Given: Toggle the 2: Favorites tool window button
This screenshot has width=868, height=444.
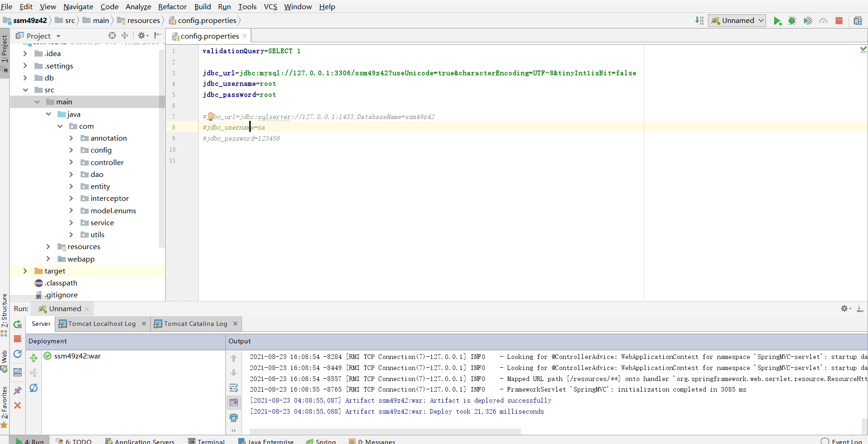Looking at the screenshot, I should click(x=5, y=407).
